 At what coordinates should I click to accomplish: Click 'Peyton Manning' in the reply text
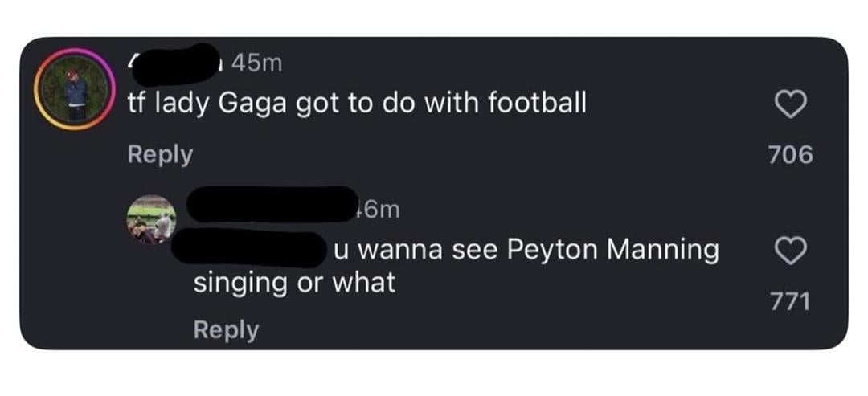(x=612, y=251)
